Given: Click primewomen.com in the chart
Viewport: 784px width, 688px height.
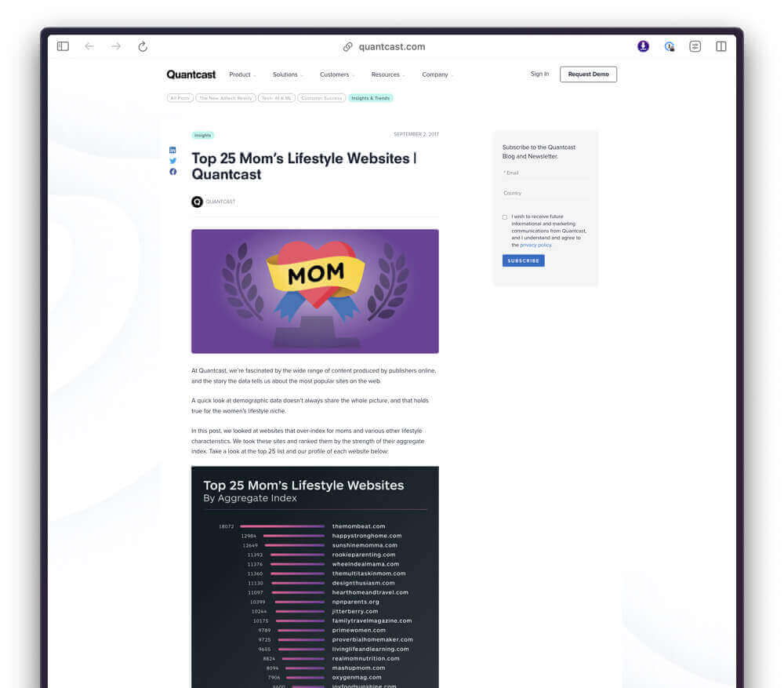Looking at the screenshot, I should tap(358, 631).
